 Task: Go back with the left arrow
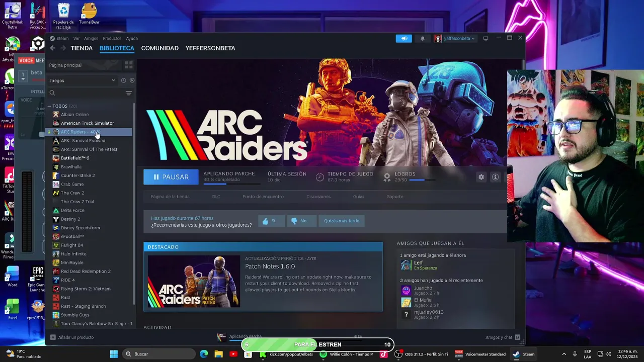[x=52, y=48]
